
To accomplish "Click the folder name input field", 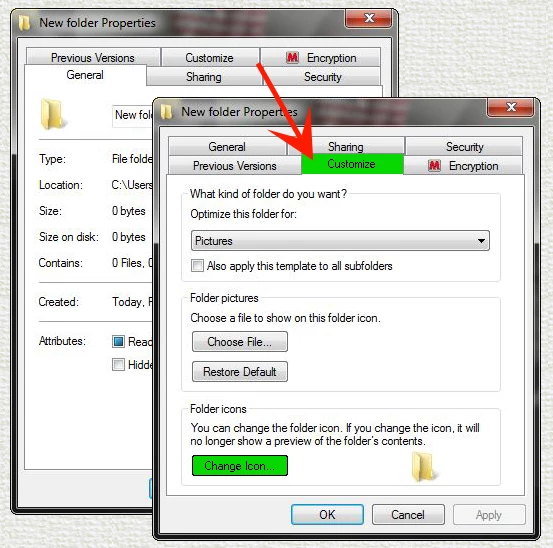I will [x=133, y=115].
